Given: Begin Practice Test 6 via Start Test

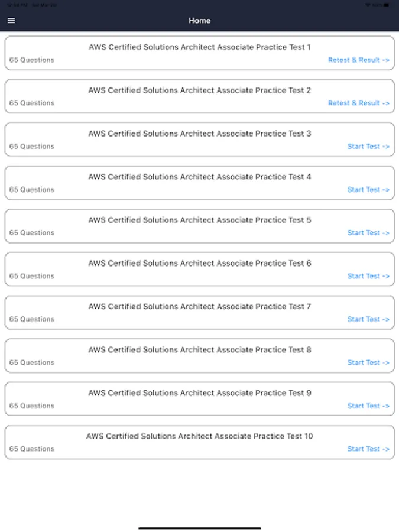Looking at the screenshot, I should click(368, 275).
